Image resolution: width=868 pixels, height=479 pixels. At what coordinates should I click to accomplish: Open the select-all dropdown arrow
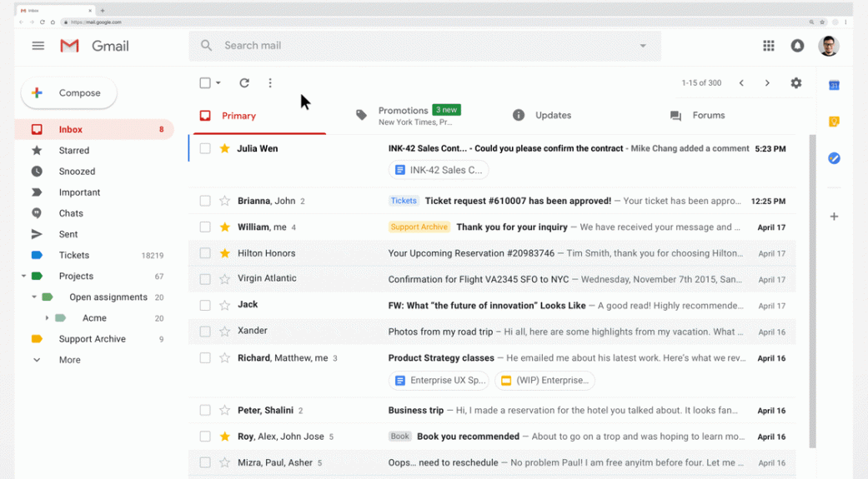tap(218, 83)
